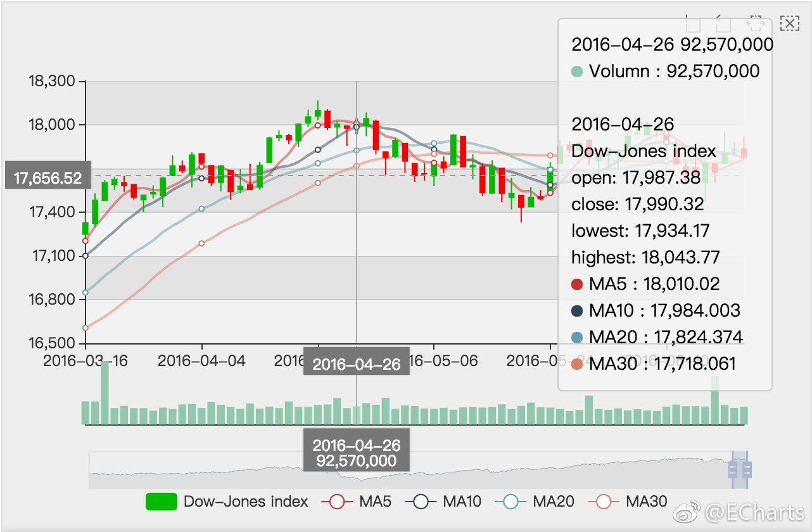This screenshot has width=812, height=532.
Task: Click the zoom reset (back) toolbox icon
Action: (x=723, y=24)
